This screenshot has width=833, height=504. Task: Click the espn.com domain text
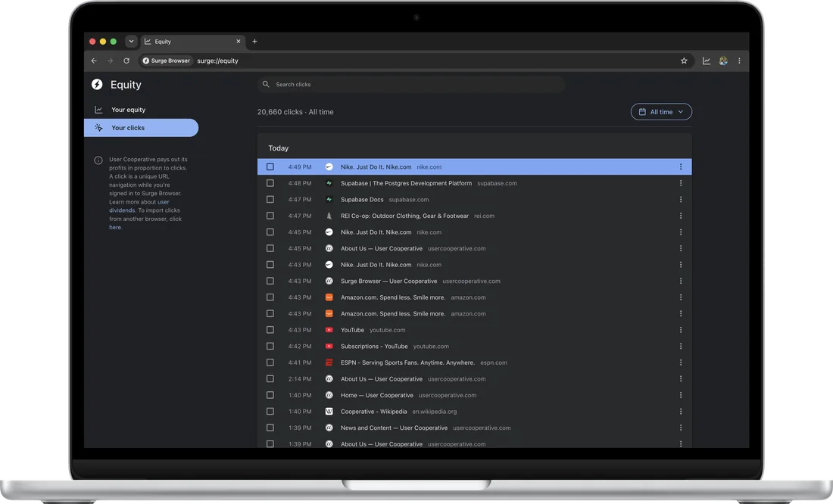click(x=494, y=362)
